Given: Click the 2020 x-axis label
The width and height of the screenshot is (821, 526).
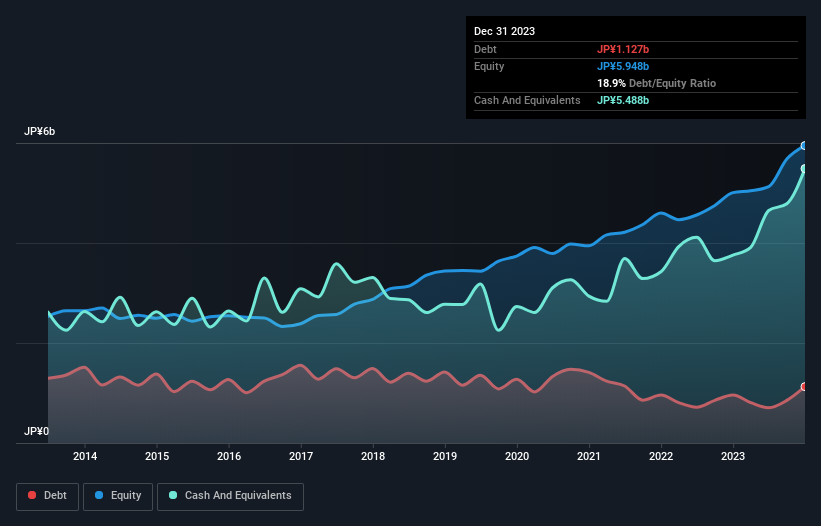Looking at the screenshot, I should [517, 456].
